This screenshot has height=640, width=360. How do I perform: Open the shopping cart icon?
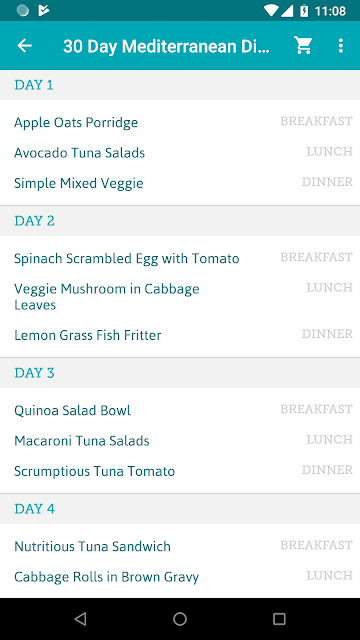pyautogui.click(x=303, y=46)
